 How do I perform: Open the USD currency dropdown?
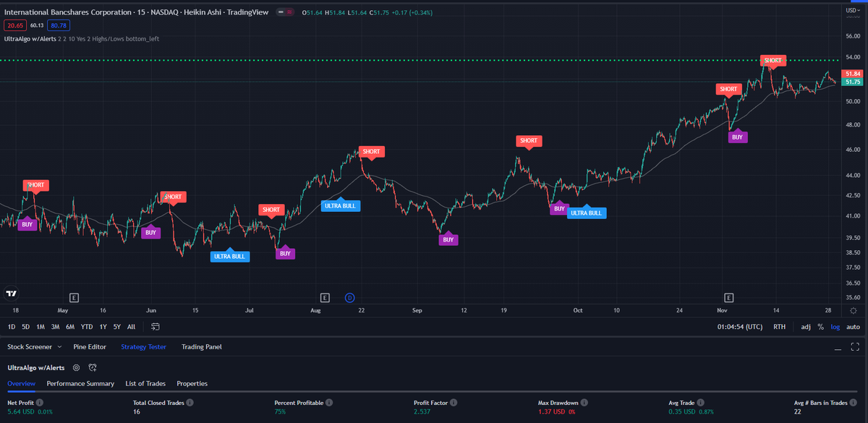(x=853, y=10)
